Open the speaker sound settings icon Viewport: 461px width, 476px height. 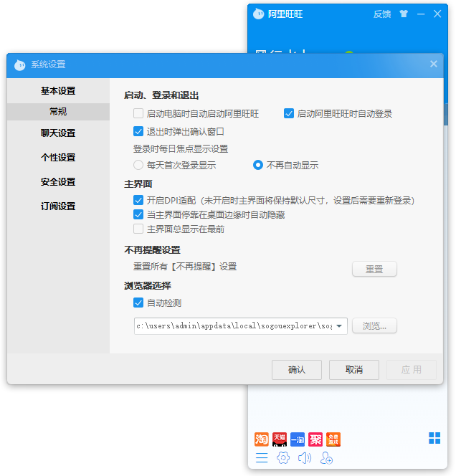(305, 458)
